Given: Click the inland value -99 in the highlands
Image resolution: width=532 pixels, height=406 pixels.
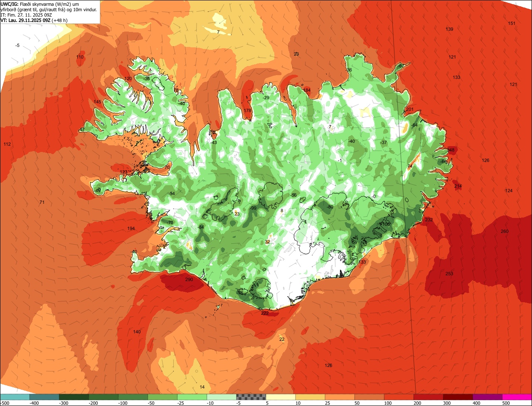Looking at the screenshot, I should [x=253, y=208].
